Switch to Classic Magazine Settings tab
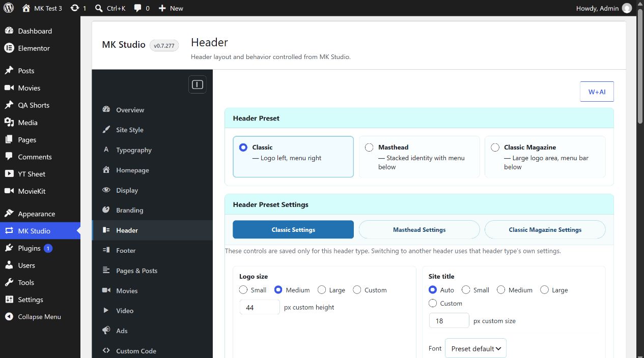The height and width of the screenshot is (358, 644). click(x=545, y=230)
